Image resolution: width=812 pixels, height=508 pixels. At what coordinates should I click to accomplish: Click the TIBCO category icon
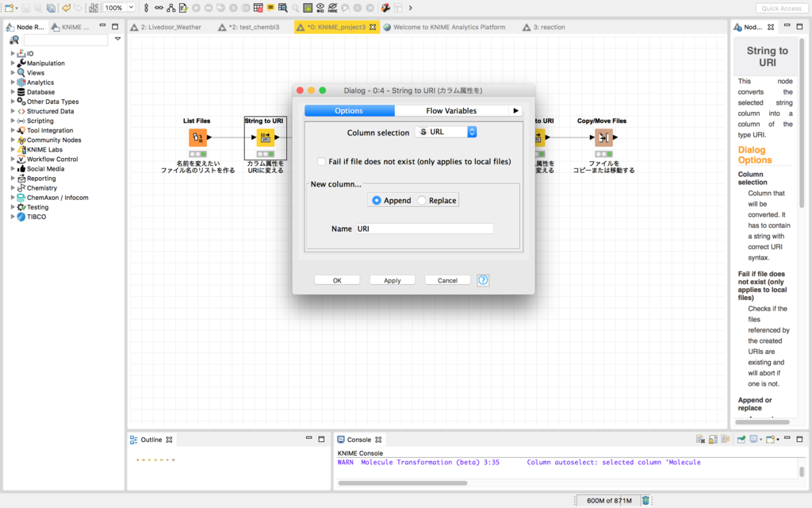(x=21, y=217)
